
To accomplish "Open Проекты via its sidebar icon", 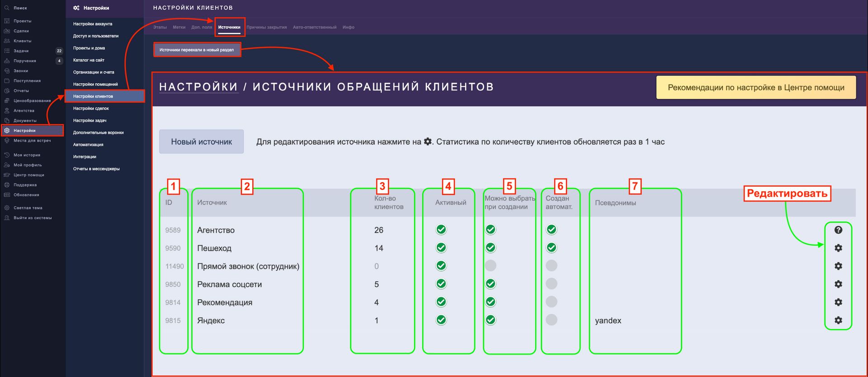I will coord(7,21).
